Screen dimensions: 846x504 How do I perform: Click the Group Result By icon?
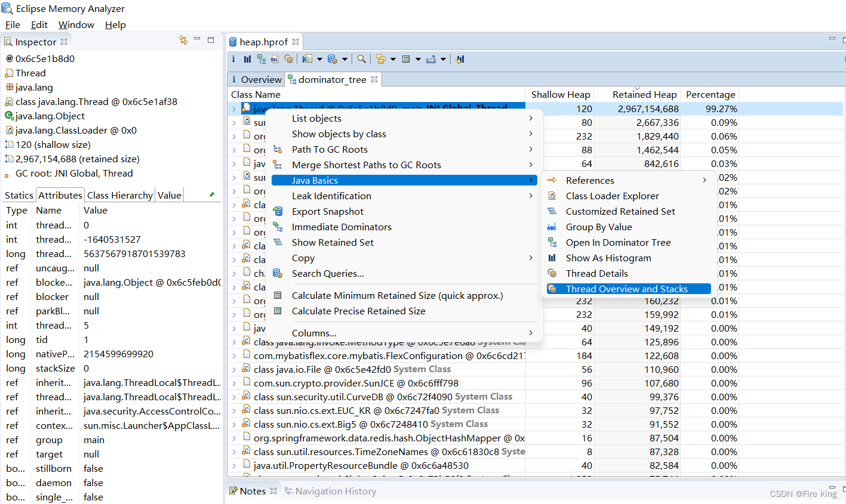[381, 59]
